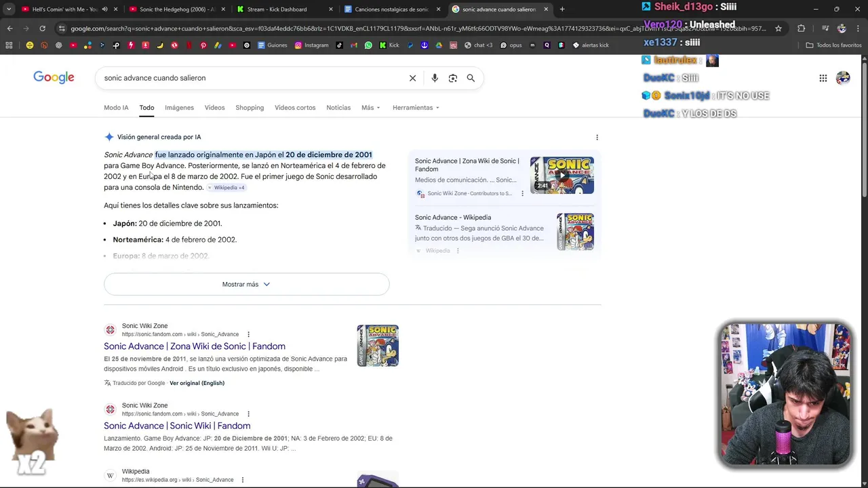This screenshot has width=868, height=488.
Task: Open the browser extensions puzzle icon
Action: coord(802,28)
